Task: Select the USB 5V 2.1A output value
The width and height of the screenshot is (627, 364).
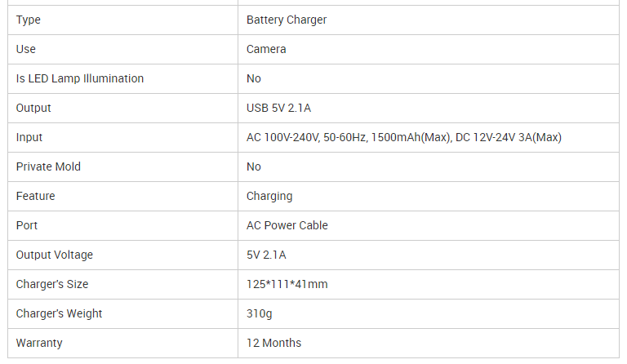Action: 278,108
